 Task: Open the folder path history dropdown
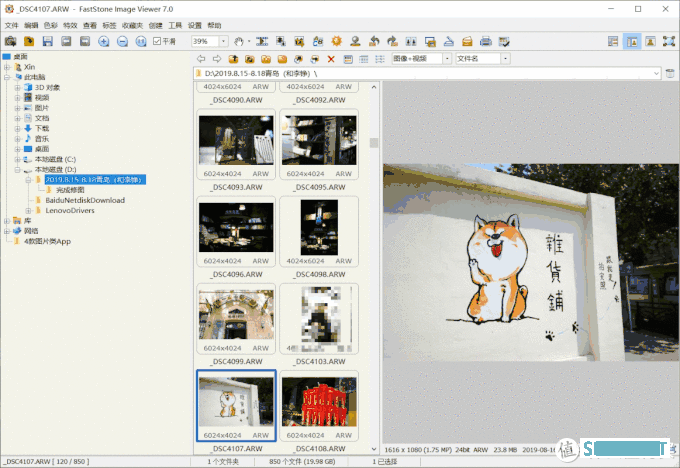(x=656, y=73)
